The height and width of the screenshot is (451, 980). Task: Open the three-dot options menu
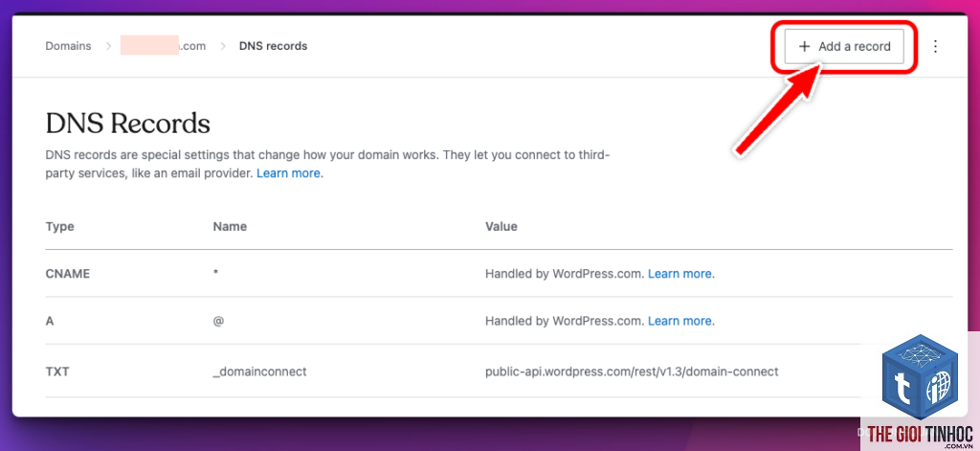pyautogui.click(x=935, y=46)
